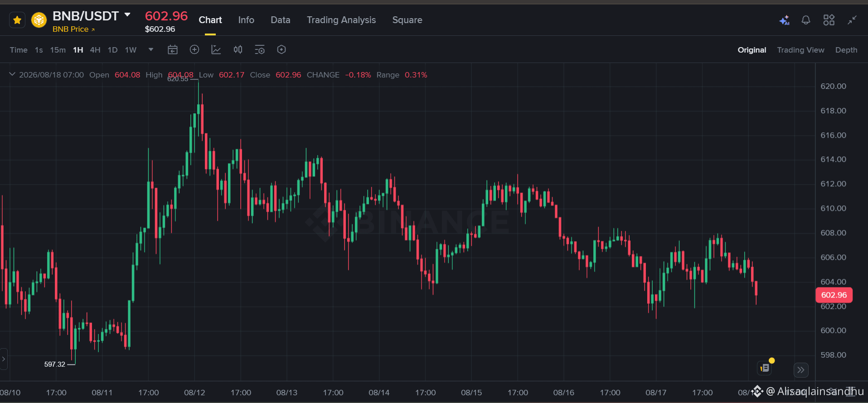Select the 1W interval

pyautogui.click(x=131, y=50)
